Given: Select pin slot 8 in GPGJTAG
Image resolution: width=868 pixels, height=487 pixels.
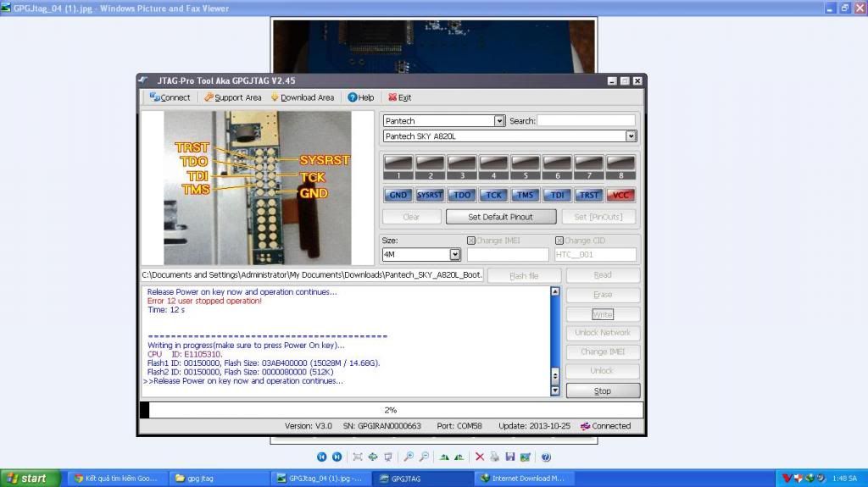Looking at the screenshot, I should tap(620, 167).
